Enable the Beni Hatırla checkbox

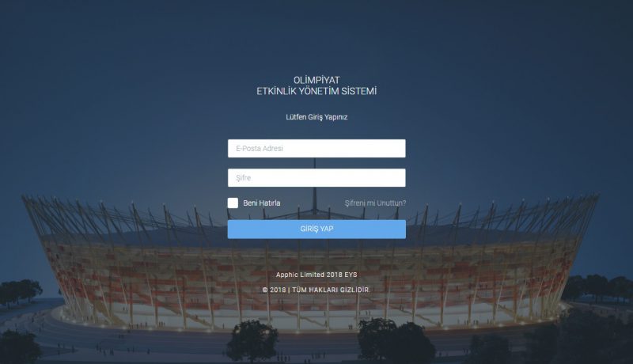click(233, 203)
